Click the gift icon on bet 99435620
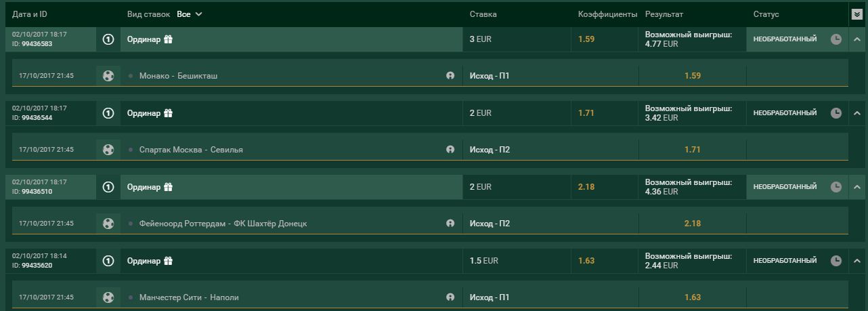868x311 pixels. pyautogui.click(x=169, y=261)
